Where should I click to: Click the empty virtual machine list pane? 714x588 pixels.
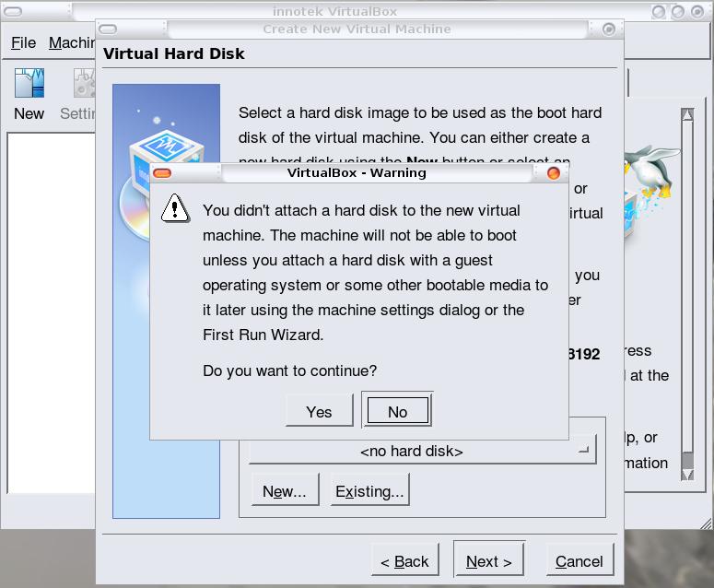[x=51, y=312]
